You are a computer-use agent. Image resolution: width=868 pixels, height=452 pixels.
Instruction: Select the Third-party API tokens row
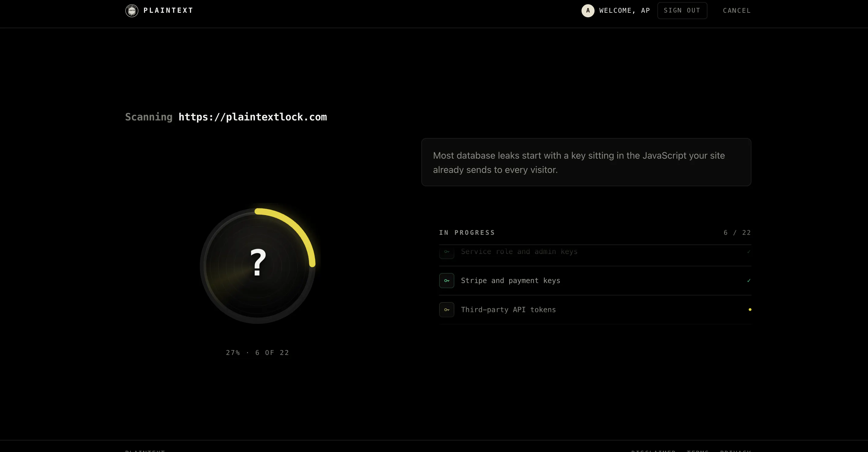[595, 309]
